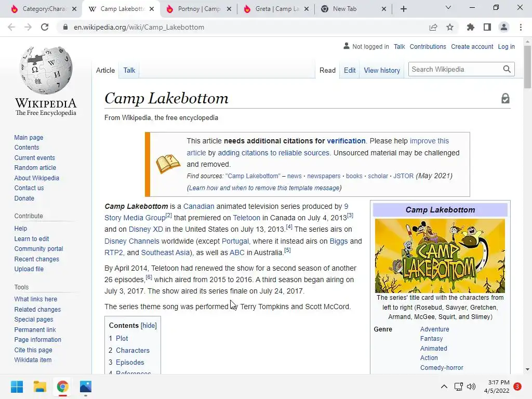Click the page protection padlock icon
The height and width of the screenshot is (399, 532).
coord(505,98)
